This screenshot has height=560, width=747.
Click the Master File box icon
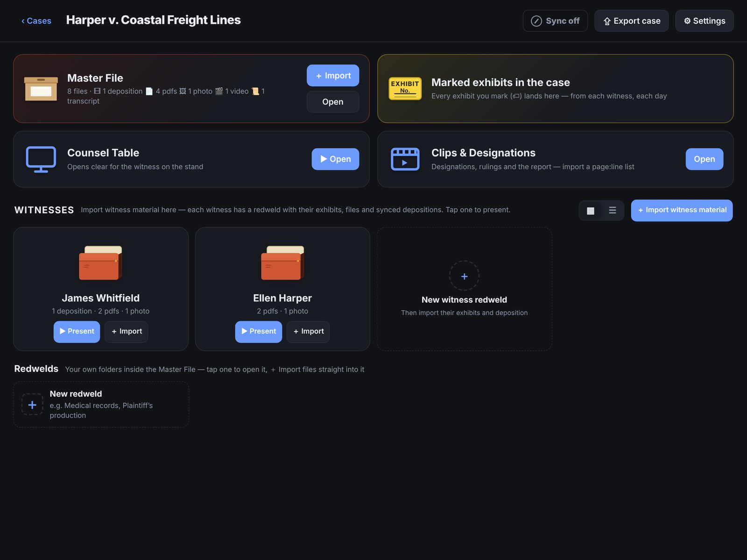41,89
